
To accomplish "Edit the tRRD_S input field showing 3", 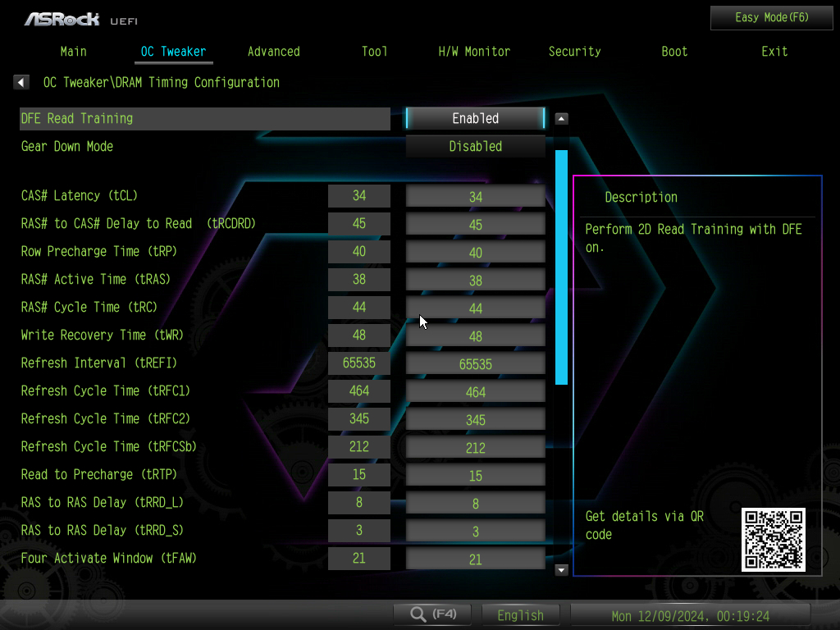I will [475, 531].
